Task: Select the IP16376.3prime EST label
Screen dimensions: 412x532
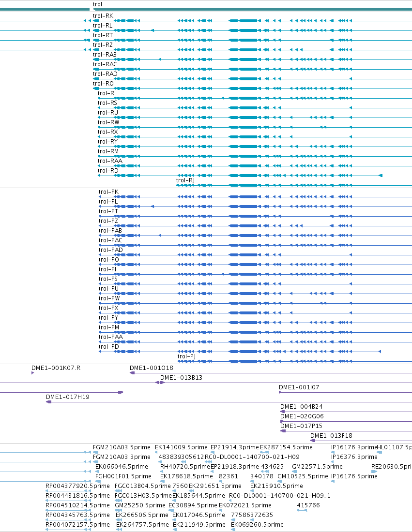Action: (354, 457)
